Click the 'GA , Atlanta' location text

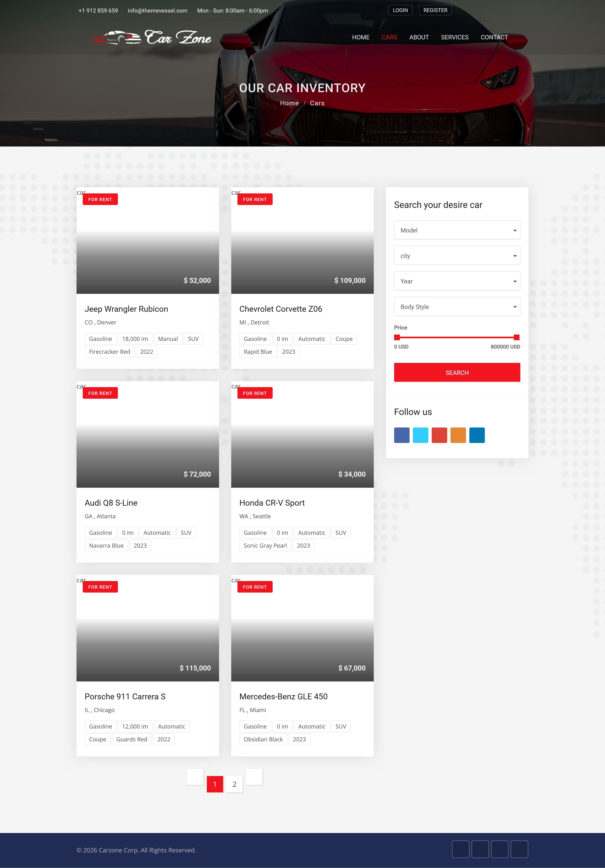100,516
